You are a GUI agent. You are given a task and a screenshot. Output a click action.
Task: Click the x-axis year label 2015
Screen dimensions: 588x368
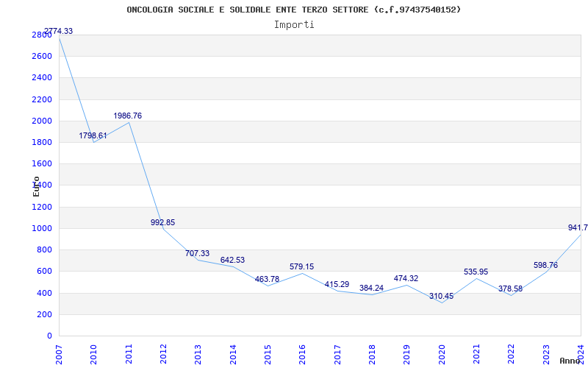click(268, 355)
